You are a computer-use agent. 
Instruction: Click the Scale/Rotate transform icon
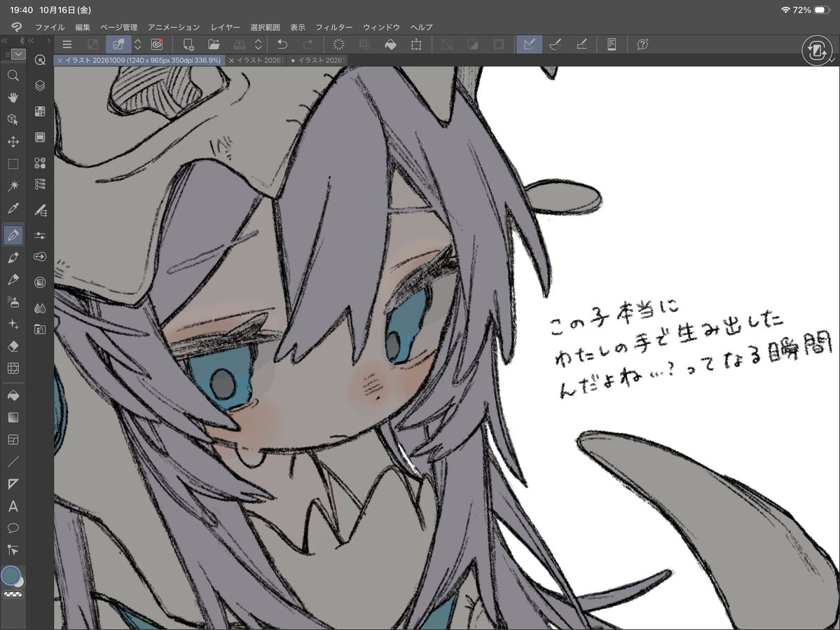416,44
